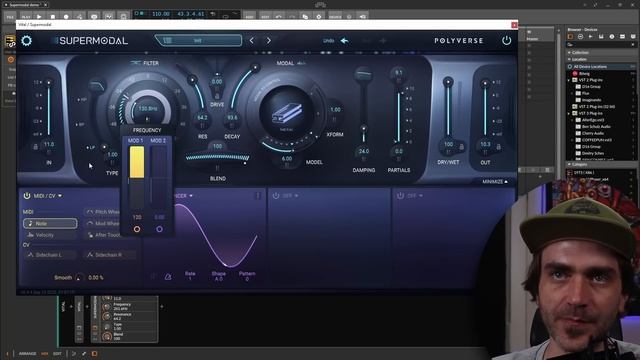
Task: Click the MOD 2 amount bar
Action: tap(159, 178)
